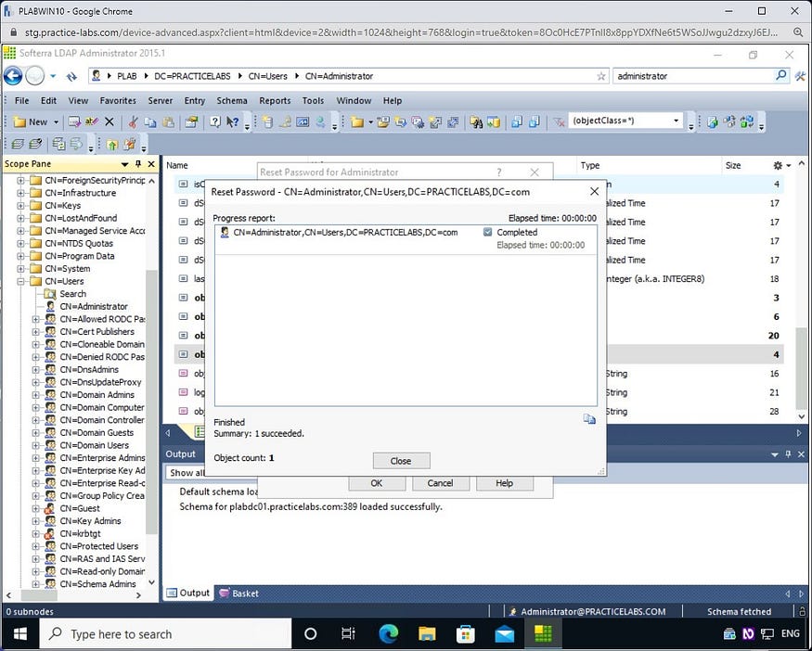
Task: Open the Scope Pane header dropdown arrow
Action: pos(124,164)
